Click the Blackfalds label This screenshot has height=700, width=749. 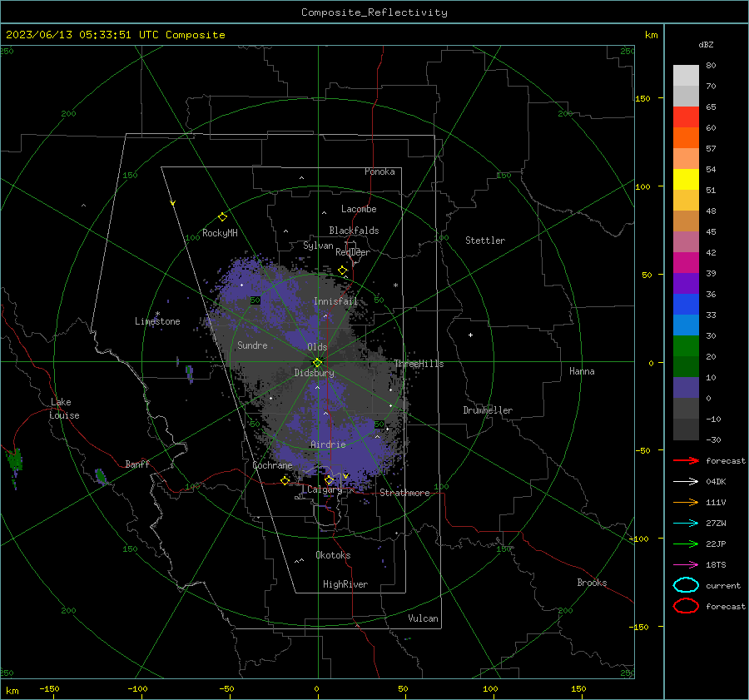354,231
